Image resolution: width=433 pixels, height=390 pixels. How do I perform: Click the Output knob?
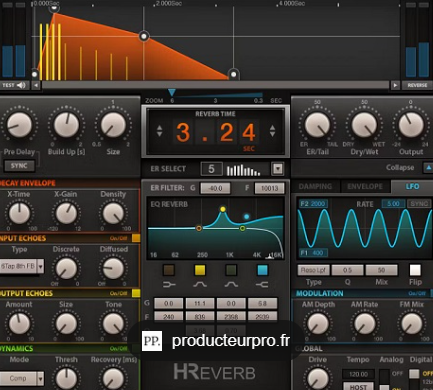pyautogui.click(x=411, y=125)
